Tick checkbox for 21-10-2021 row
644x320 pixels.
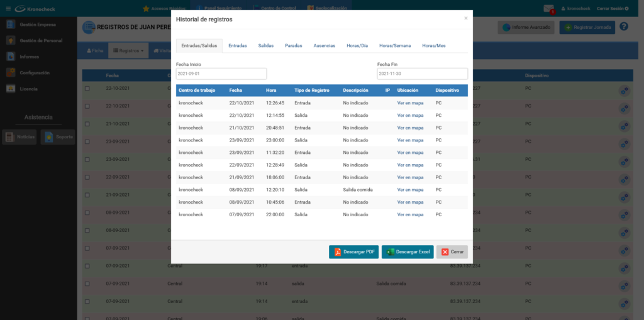pyautogui.click(x=87, y=124)
